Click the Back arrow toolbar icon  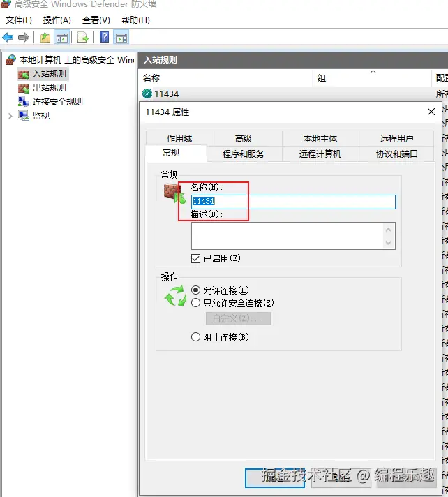click(8, 38)
